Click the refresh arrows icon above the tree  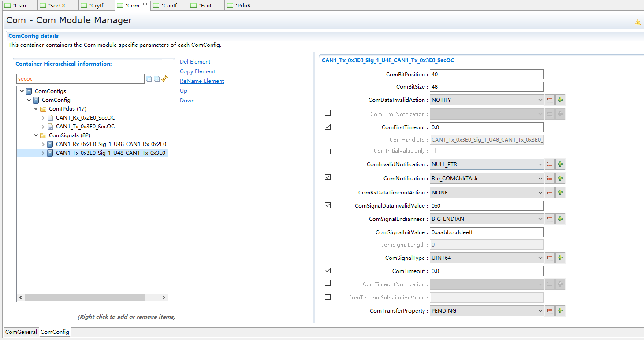click(164, 79)
